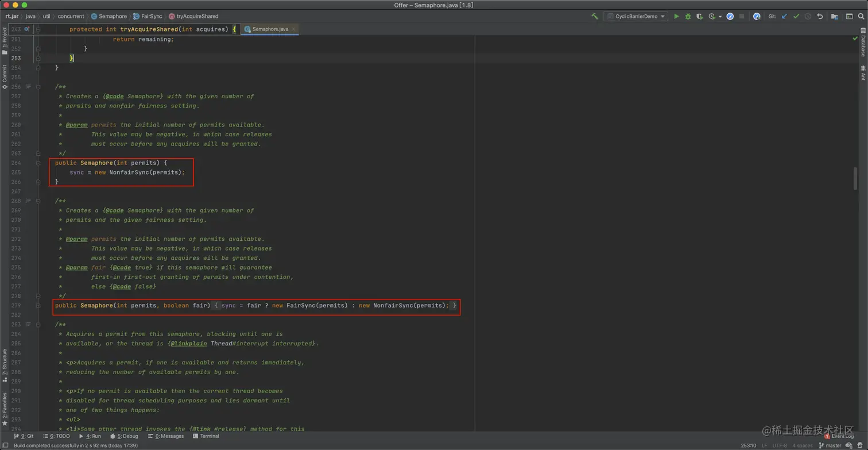868x450 pixels.
Task: Select the Semaphore.java editor tab
Action: pyautogui.click(x=270, y=29)
